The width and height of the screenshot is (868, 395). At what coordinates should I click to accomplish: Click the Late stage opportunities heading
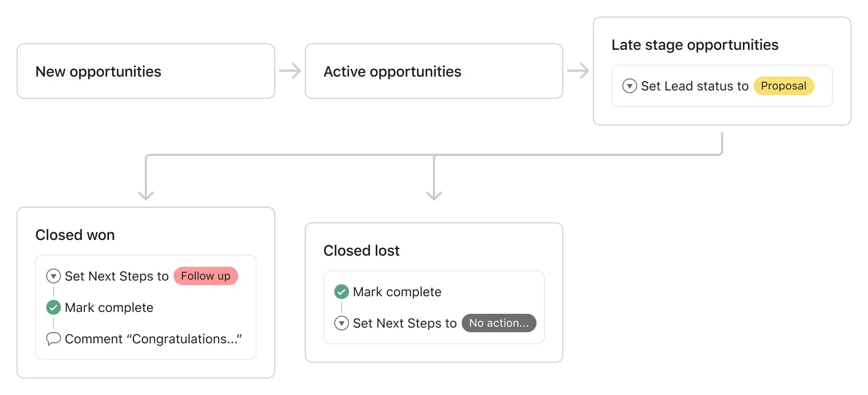[695, 45]
